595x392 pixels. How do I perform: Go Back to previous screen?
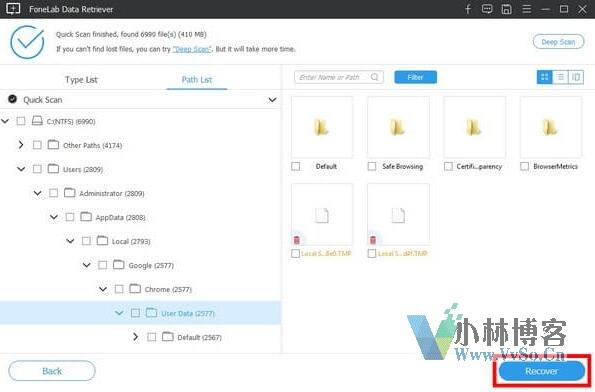pyautogui.click(x=52, y=371)
